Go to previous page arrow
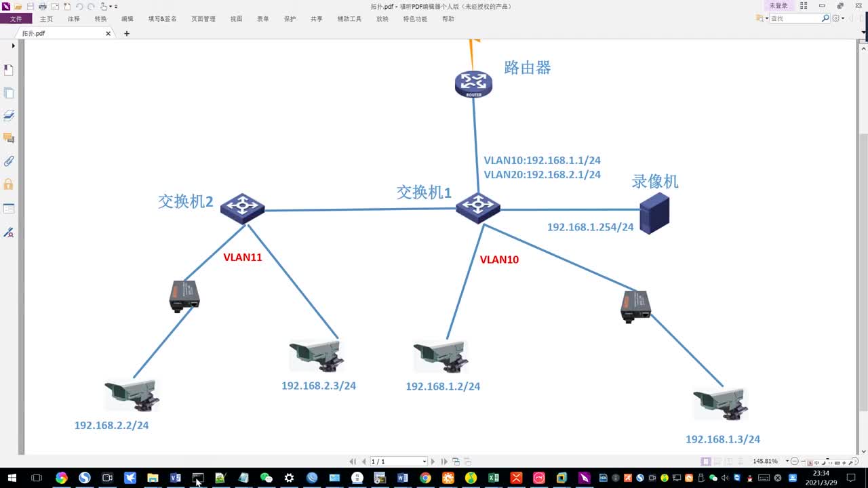 (x=364, y=462)
